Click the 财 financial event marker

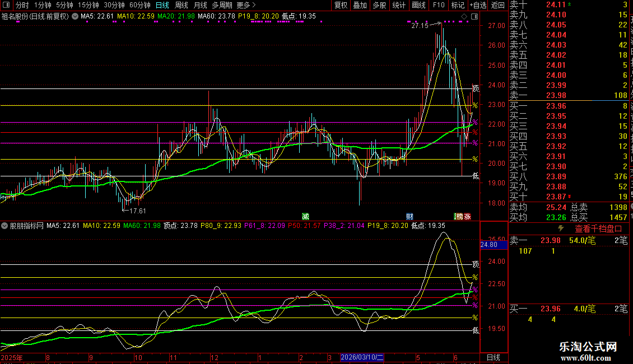tap(409, 216)
